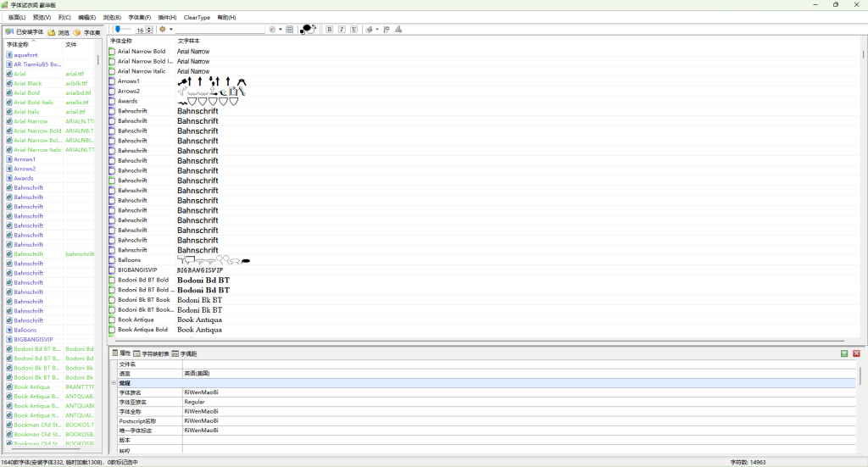Image resolution: width=868 pixels, height=467 pixels.
Task: Click the green icon on properties panel header
Action: coord(844,353)
